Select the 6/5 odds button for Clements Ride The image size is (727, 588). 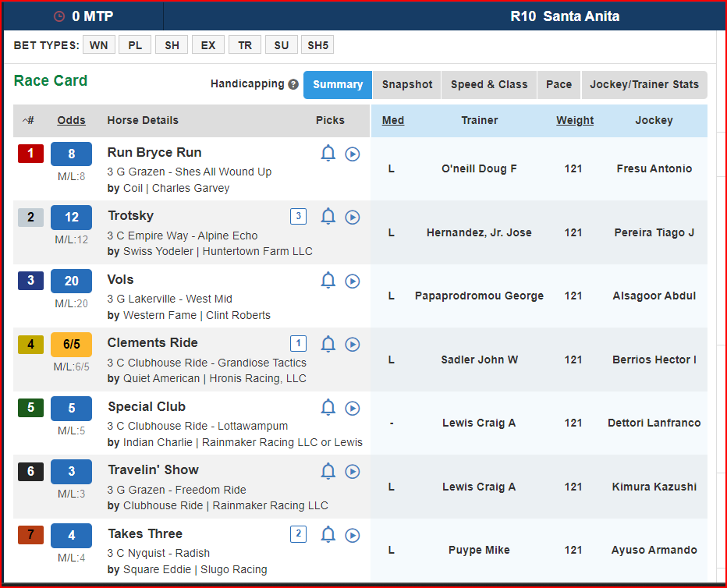tap(71, 345)
